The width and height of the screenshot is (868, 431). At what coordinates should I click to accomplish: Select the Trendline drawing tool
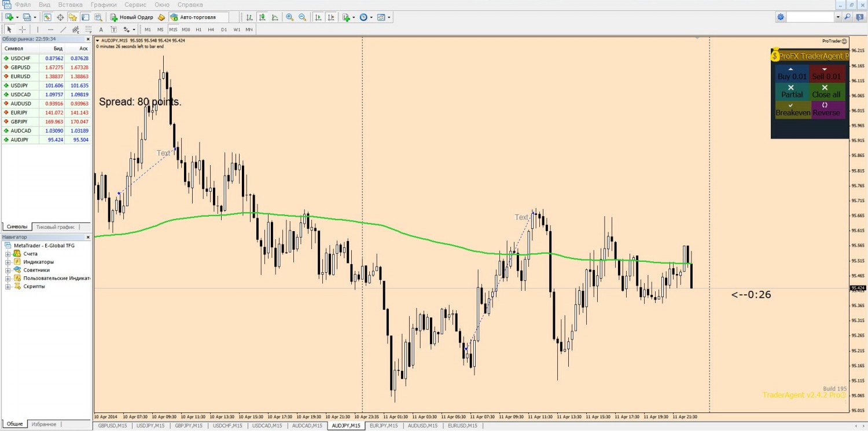tap(63, 30)
